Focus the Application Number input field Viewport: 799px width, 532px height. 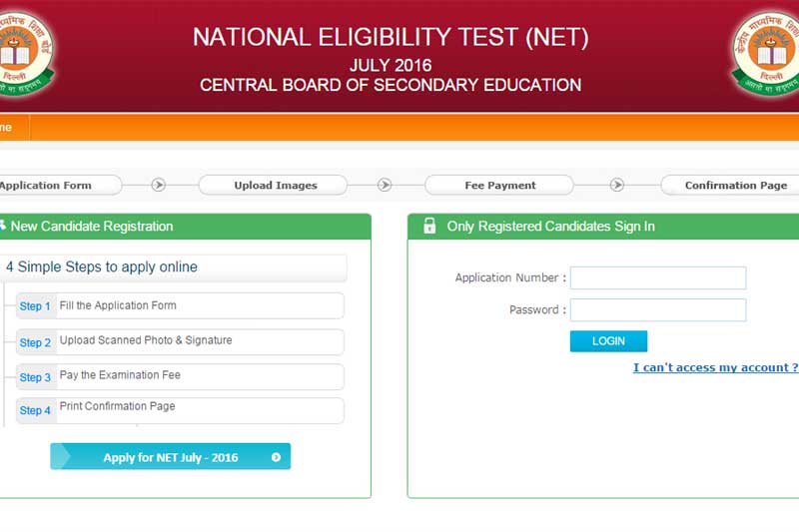pos(657,277)
